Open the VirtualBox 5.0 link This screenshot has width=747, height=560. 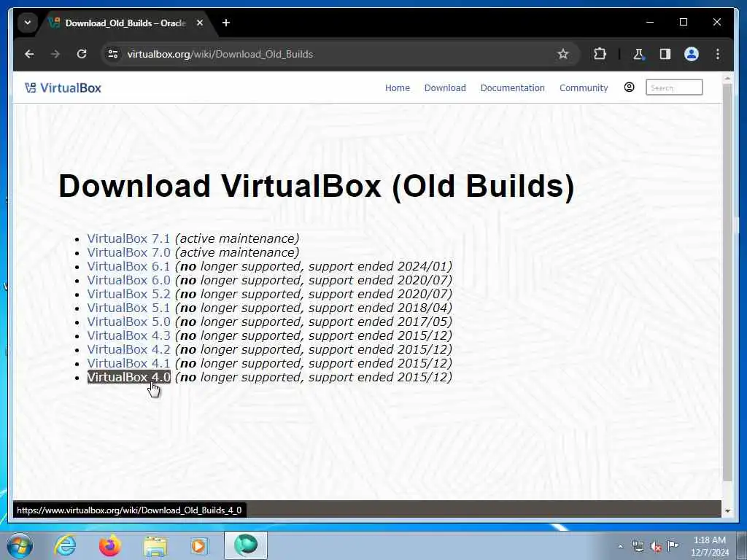point(128,322)
